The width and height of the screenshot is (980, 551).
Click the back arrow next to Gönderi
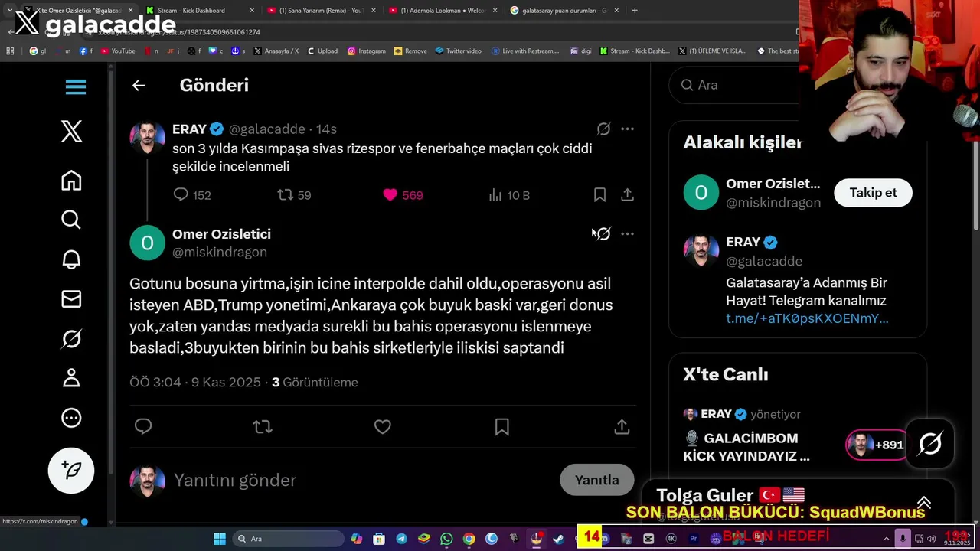pyautogui.click(x=139, y=86)
